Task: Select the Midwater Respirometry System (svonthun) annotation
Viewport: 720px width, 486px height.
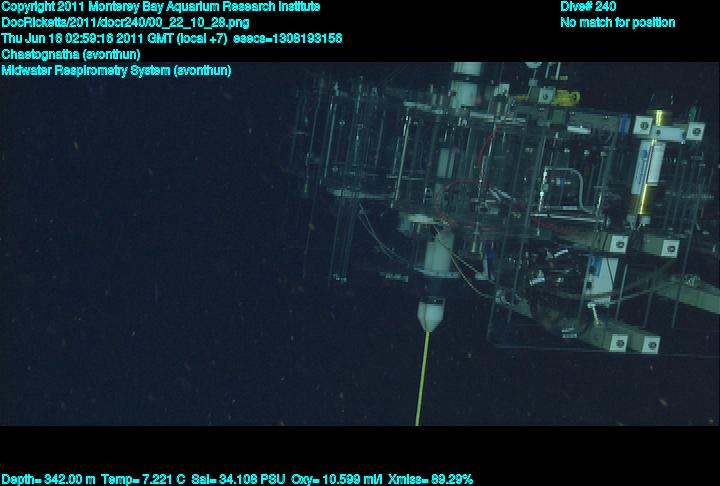Action: (x=116, y=71)
